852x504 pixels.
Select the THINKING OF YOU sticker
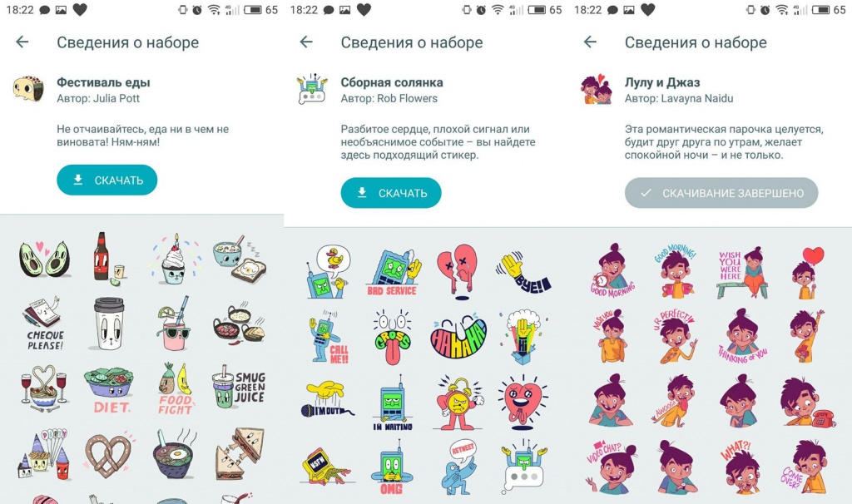pos(742,336)
